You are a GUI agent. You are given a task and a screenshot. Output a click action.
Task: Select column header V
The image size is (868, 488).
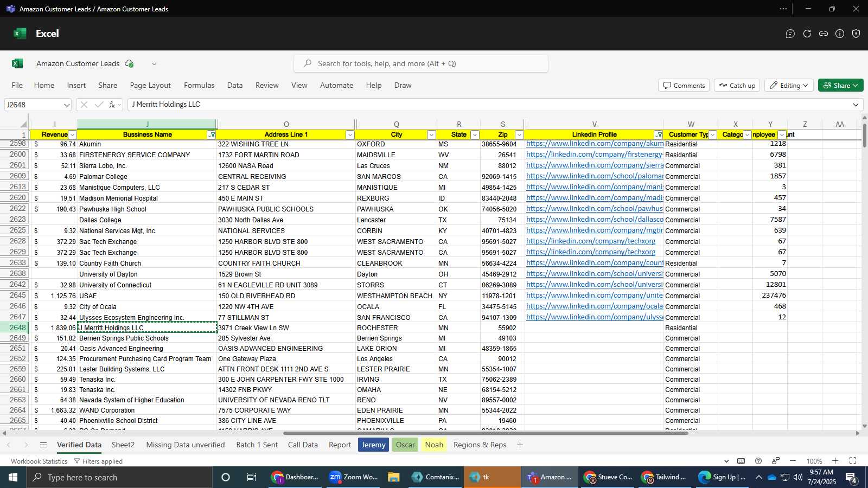[x=594, y=124]
